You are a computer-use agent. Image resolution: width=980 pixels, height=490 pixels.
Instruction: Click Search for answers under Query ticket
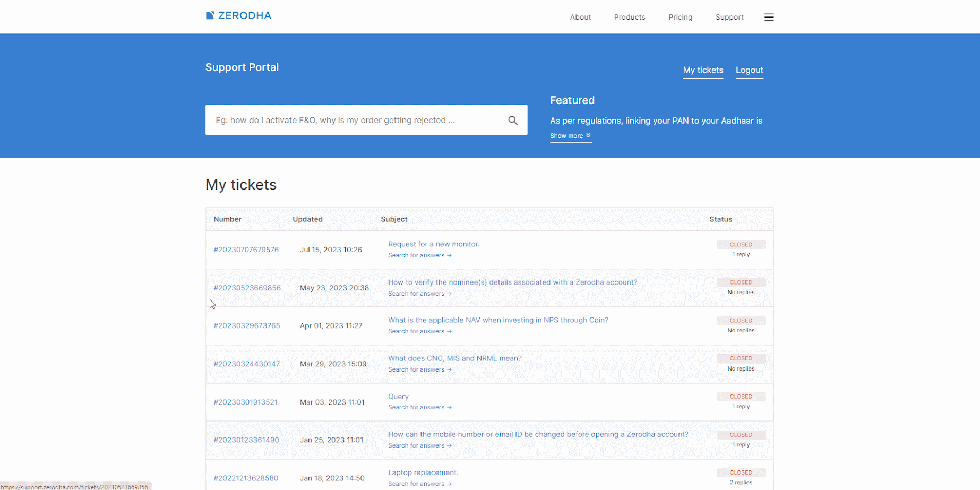click(419, 407)
